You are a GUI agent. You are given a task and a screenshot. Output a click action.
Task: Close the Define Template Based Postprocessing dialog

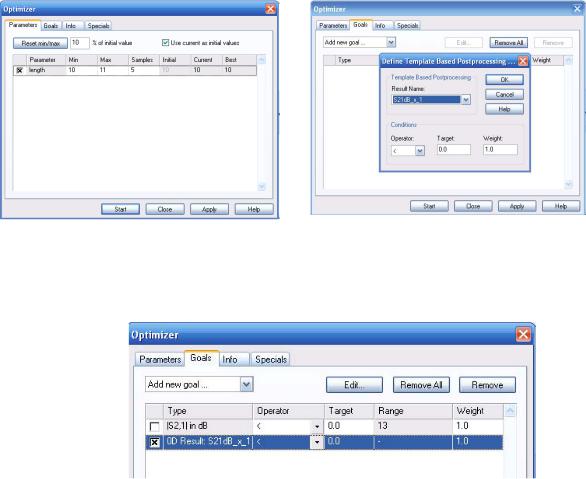[x=523, y=61]
